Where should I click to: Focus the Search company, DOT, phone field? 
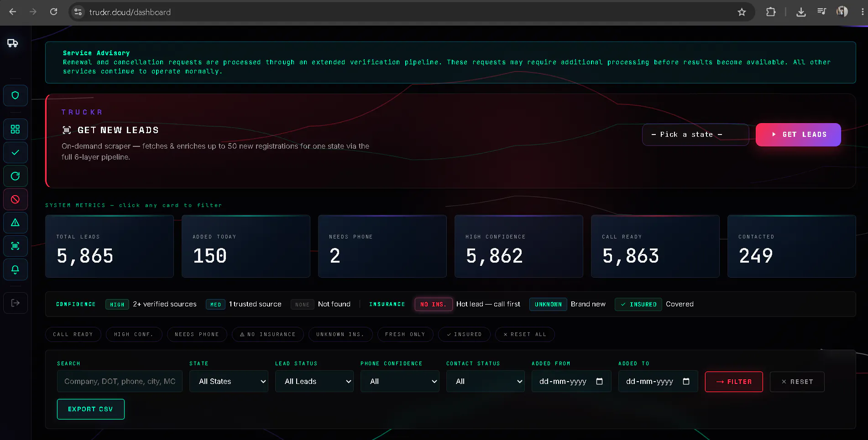point(120,381)
